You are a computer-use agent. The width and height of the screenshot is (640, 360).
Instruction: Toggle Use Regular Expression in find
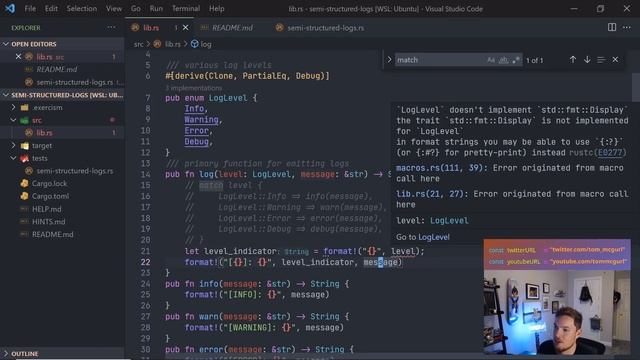click(516, 60)
